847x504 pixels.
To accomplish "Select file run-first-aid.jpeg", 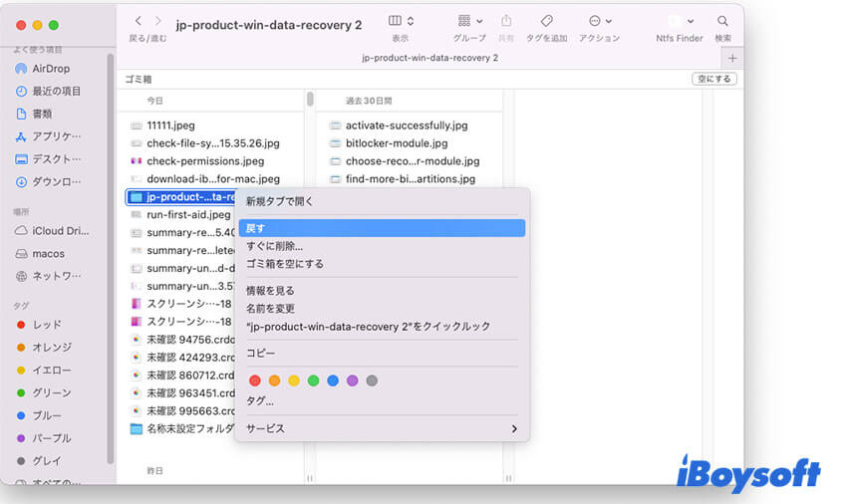I will coord(180,214).
